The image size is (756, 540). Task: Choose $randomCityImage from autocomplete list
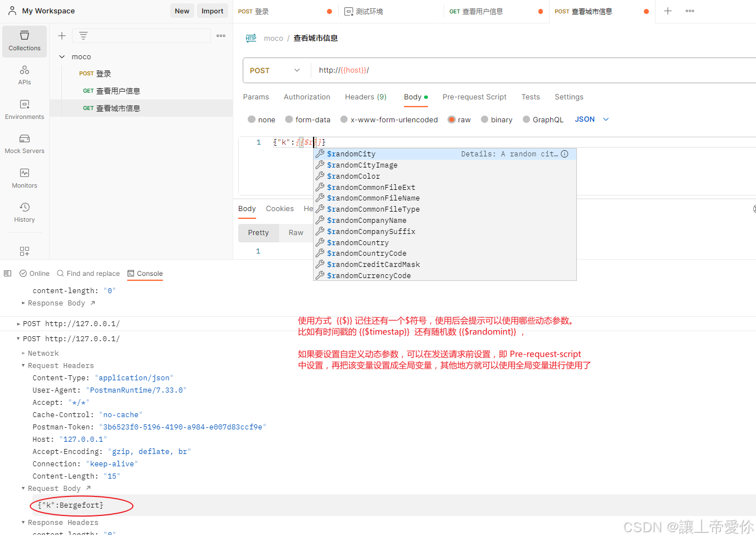click(x=445, y=165)
